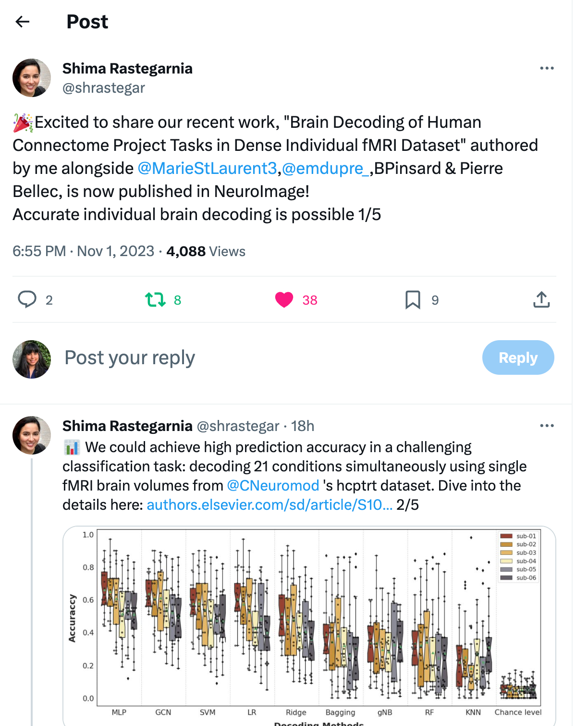Open more options on main post

[547, 68]
